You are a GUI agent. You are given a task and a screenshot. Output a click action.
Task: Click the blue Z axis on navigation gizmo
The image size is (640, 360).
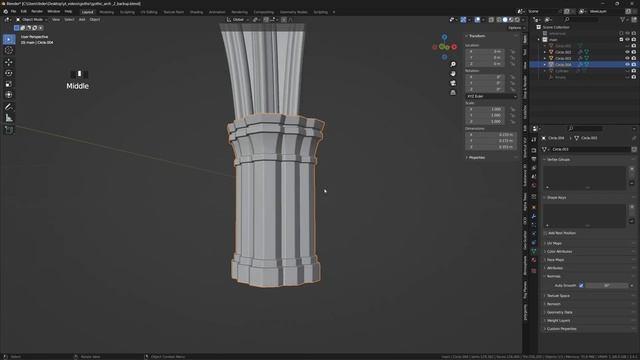[x=444, y=37]
